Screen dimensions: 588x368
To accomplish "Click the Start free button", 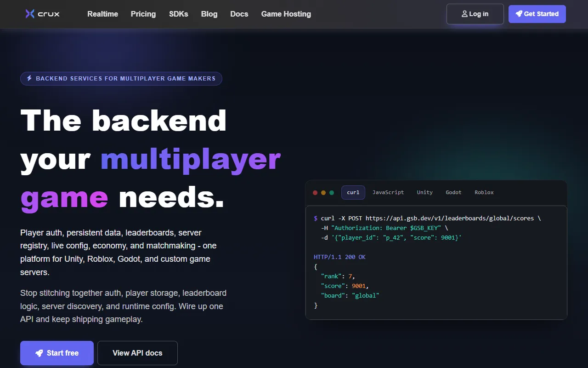I will tap(57, 353).
